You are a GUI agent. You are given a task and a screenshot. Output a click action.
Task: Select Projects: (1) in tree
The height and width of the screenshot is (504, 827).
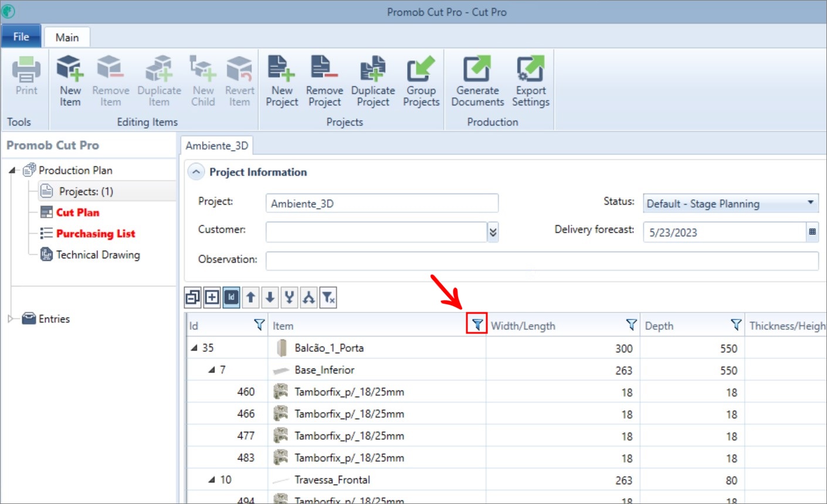pos(86,192)
